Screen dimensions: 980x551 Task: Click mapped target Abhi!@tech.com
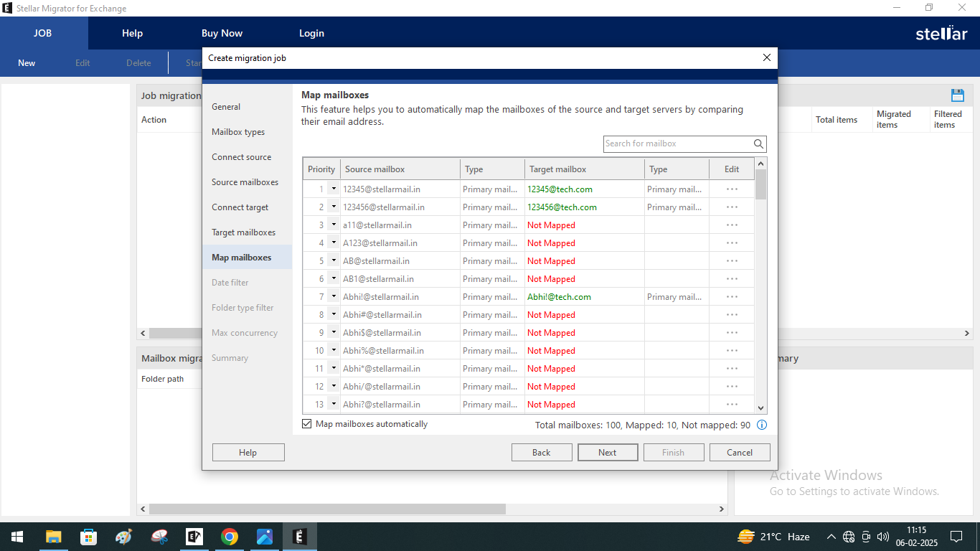[x=559, y=297]
